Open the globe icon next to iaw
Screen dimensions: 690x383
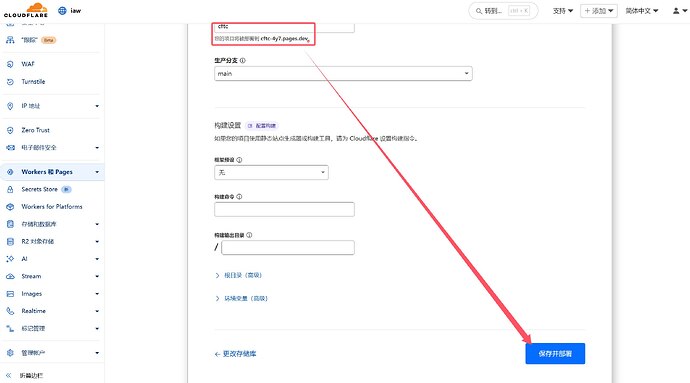[x=62, y=11]
